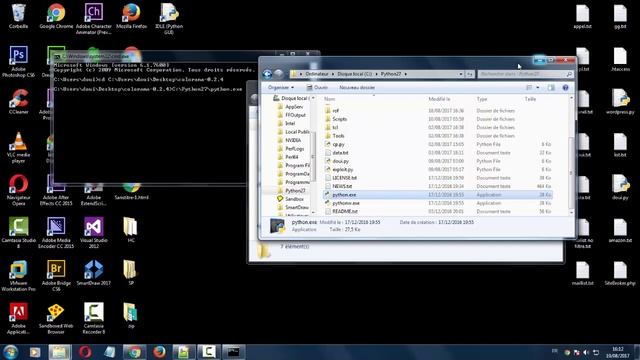Open the HC folder on the desktop
Viewport: 640px width, 360px height.
131,230
